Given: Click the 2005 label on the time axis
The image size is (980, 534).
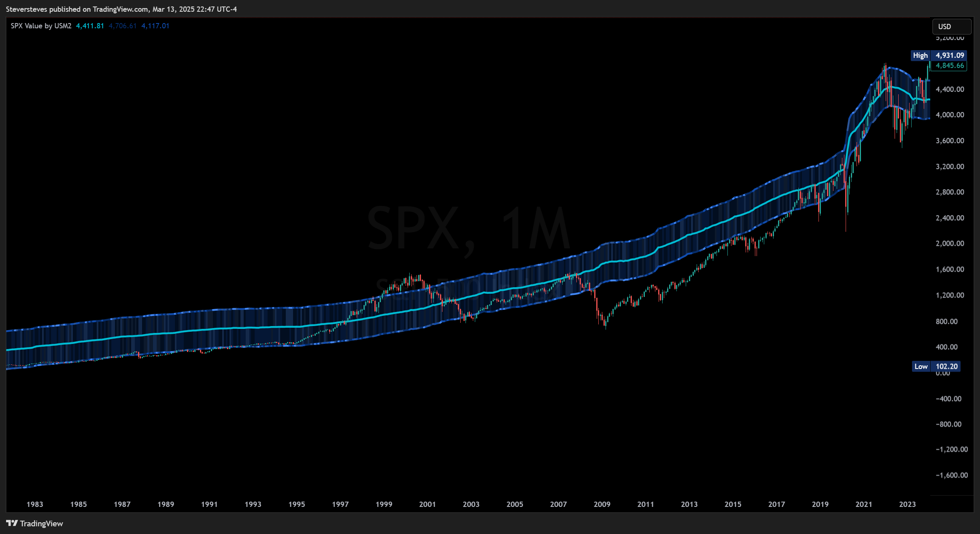Looking at the screenshot, I should pyautogui.click(x=515, y=504).
